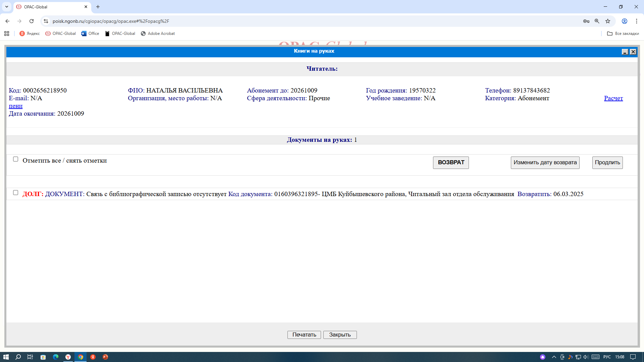Image resolution: width=644 pixels, height=362 pixels.
Task: Open the Office bookmark with Word icon
Action: (x=90, y=34)
